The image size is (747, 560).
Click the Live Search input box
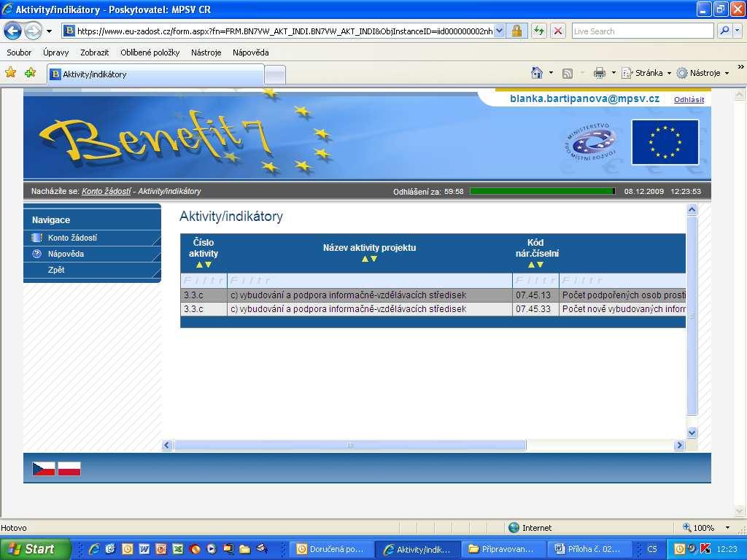[x=642, y=31]
